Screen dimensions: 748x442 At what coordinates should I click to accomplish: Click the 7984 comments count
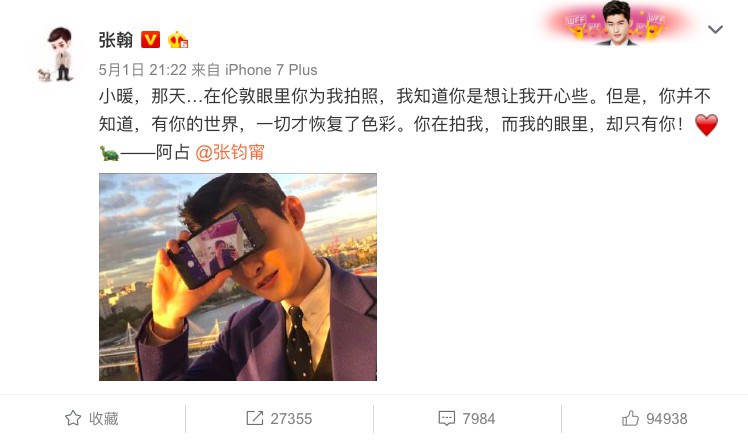click(478, 419)
